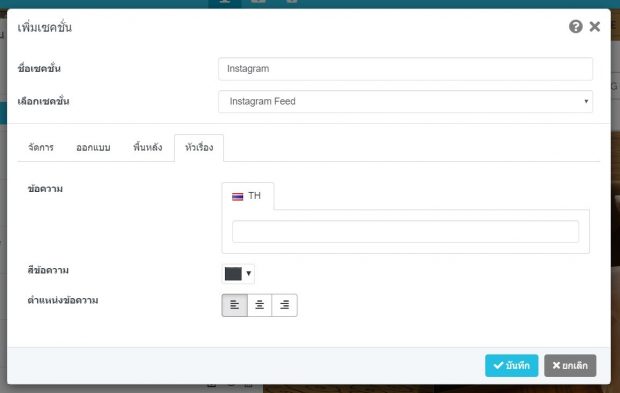Click the ชื่อเซคชั่น Instagram name field
620x393 pixels.
tap(405, 69)
